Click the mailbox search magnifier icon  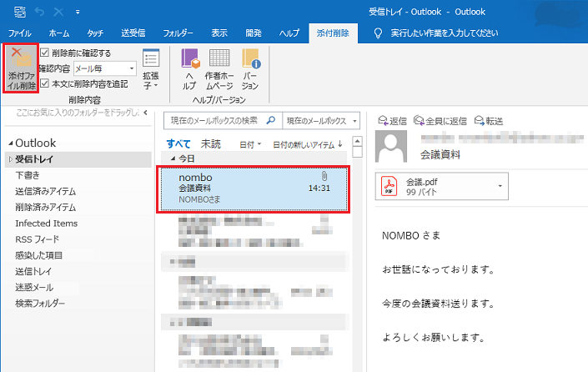273,121
